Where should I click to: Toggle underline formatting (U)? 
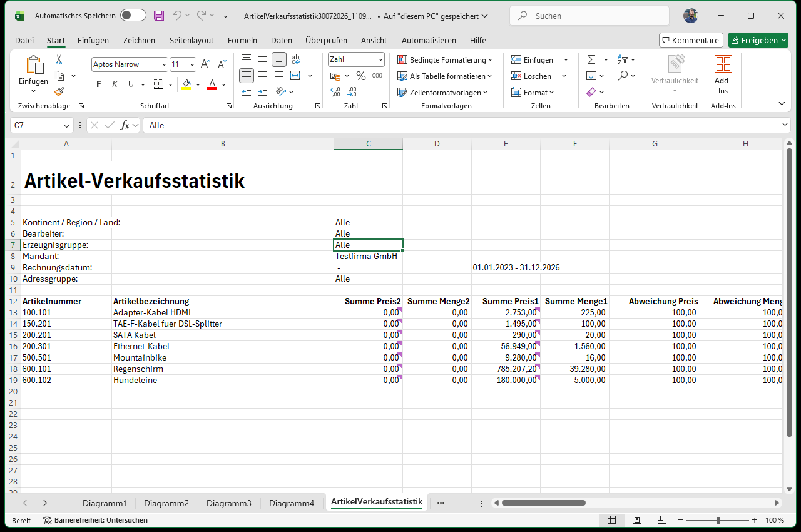131,84
